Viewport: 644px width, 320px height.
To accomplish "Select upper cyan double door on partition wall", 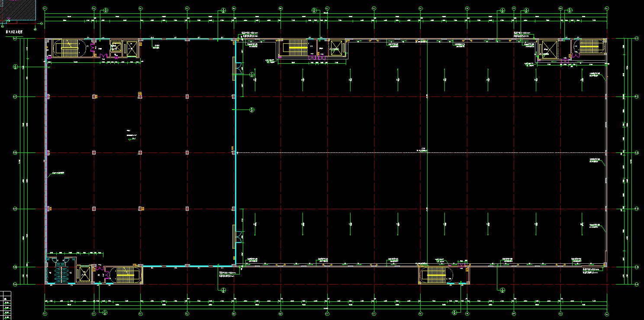I will (x=238, y=68).
